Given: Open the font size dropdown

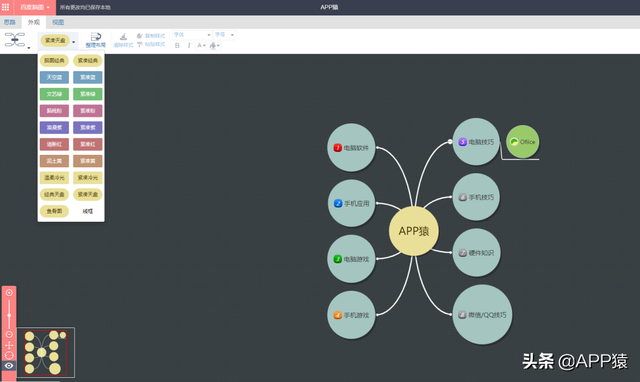Looking at the screenshot, I should click(x=224, y=35).
